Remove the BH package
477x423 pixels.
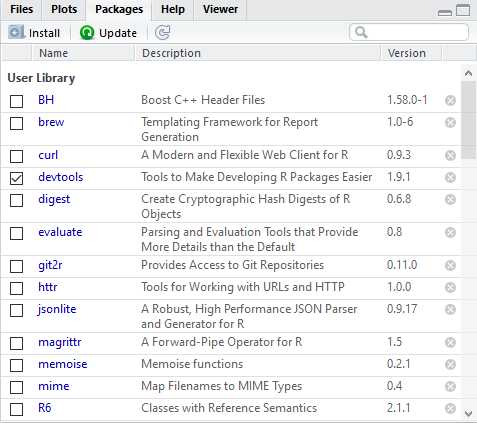450,100
